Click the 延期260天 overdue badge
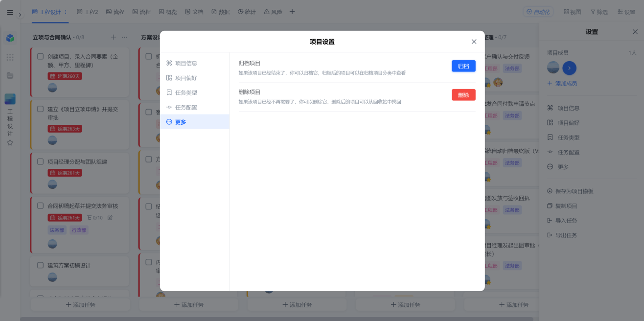 coord(65,76)
